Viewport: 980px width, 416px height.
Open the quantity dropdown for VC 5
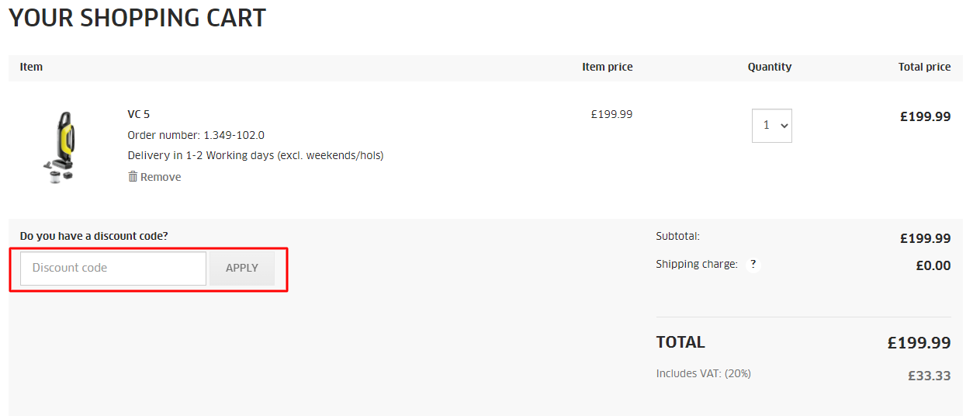(x=771, y=126)
